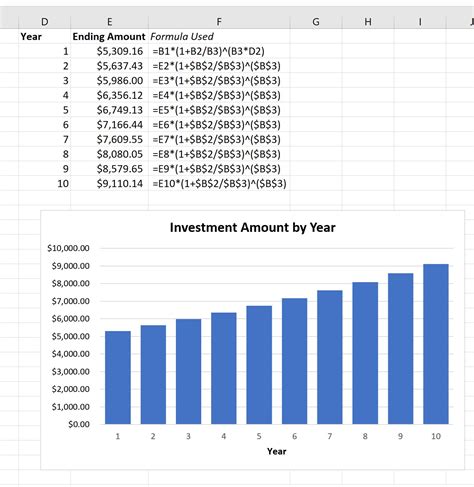Click the $1,000.00 axis label
Viewport: 474px width, 487px height.
(x=70, y=407)
